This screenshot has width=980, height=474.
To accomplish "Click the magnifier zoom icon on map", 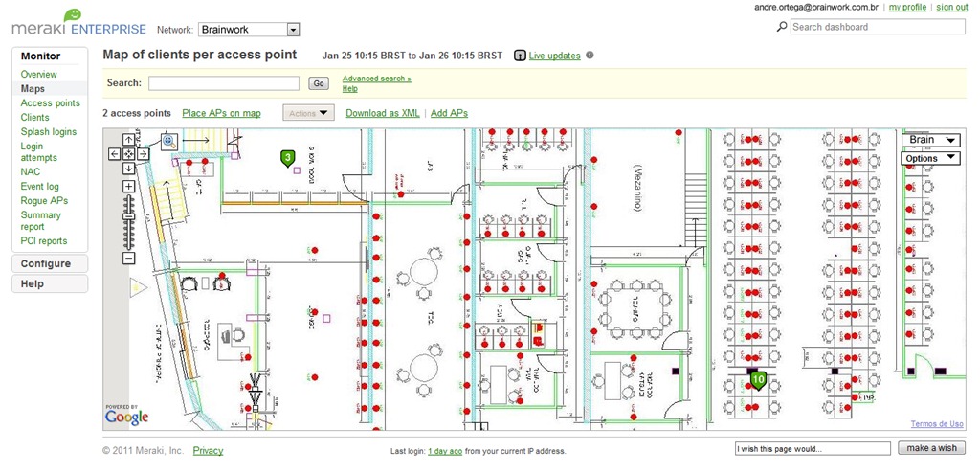I will click(168, 141).
